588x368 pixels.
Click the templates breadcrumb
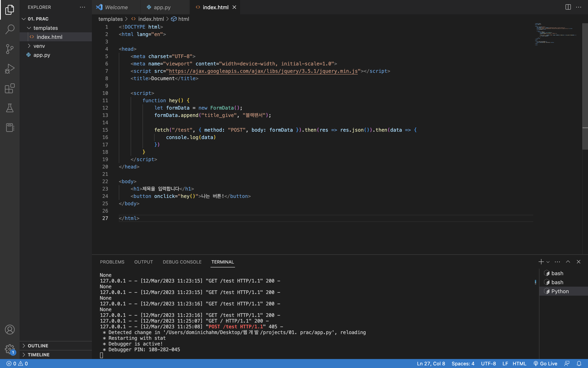tap(110, 19)
